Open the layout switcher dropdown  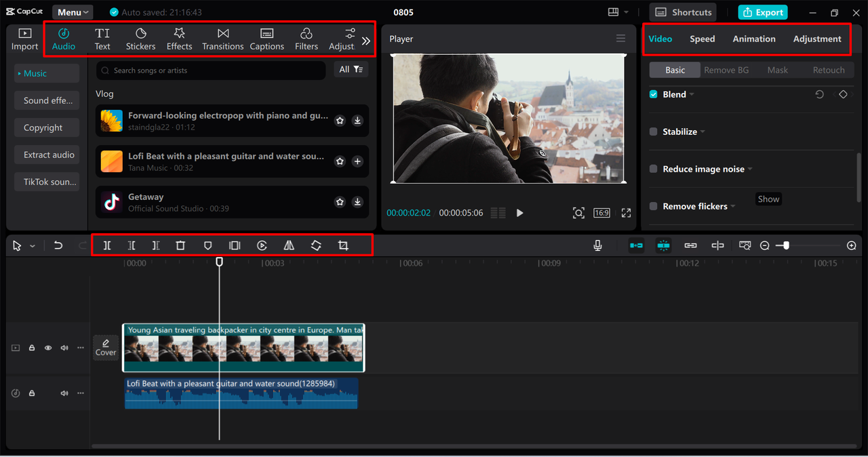pos(618,12)
